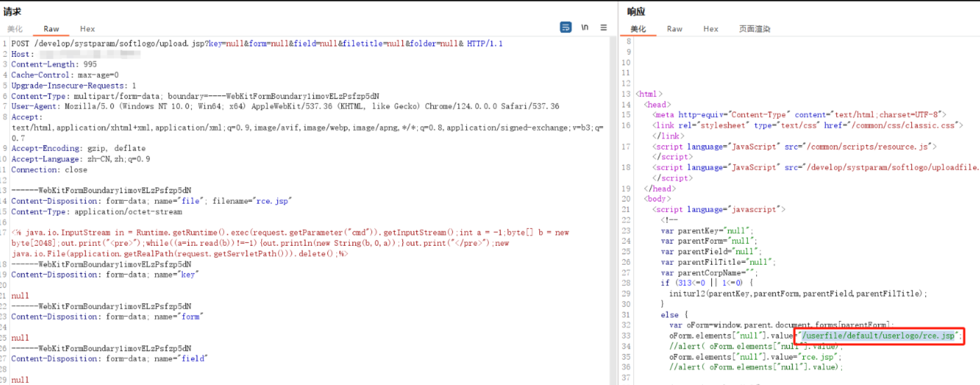Click the JSP payload line starting java.io.InputStream
This screenshot has height=385, width=980.
[290, 233]
